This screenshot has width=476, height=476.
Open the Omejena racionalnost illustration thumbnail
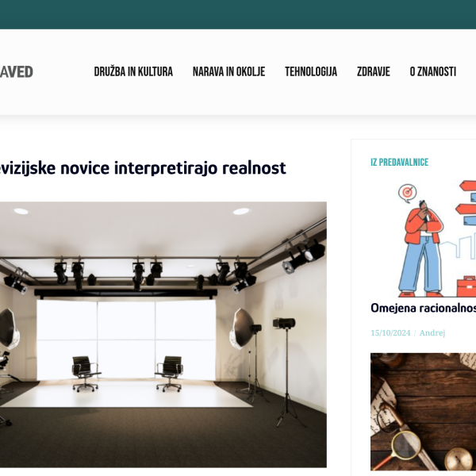point(423,239)
